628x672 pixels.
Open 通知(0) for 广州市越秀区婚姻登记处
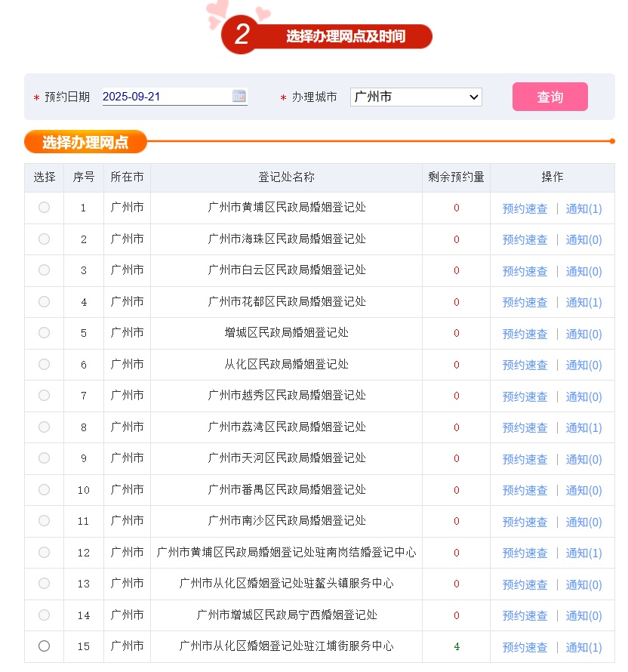pyautogui.click(x=583, y=396)
